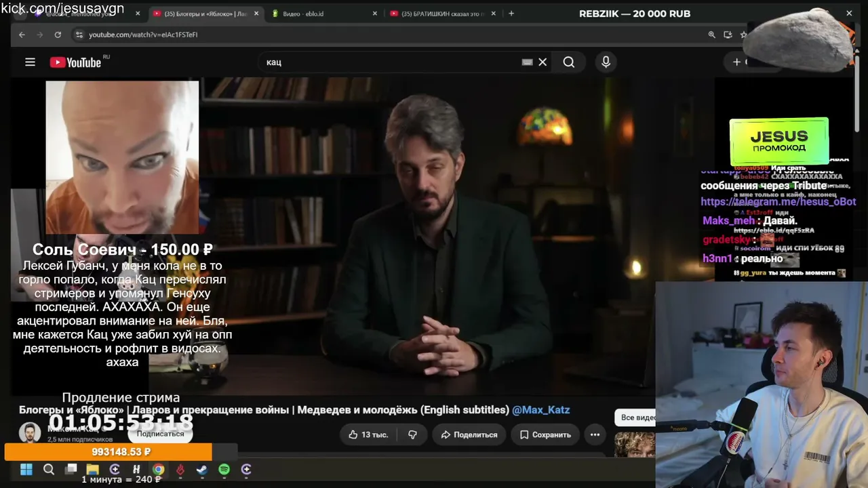Click the JESUS промокод banner
This screenshot has width=868, height=488.
pyautogui.click(x=778, y=141)
